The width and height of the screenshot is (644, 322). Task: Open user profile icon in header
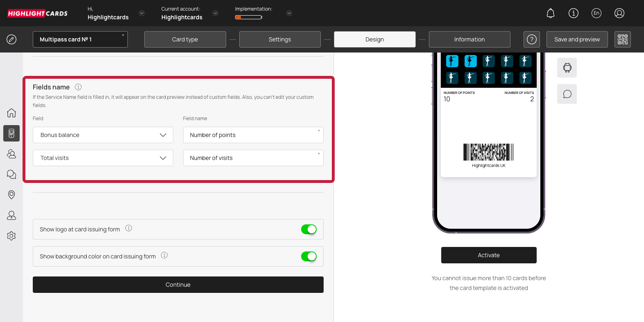click(619, 14)
